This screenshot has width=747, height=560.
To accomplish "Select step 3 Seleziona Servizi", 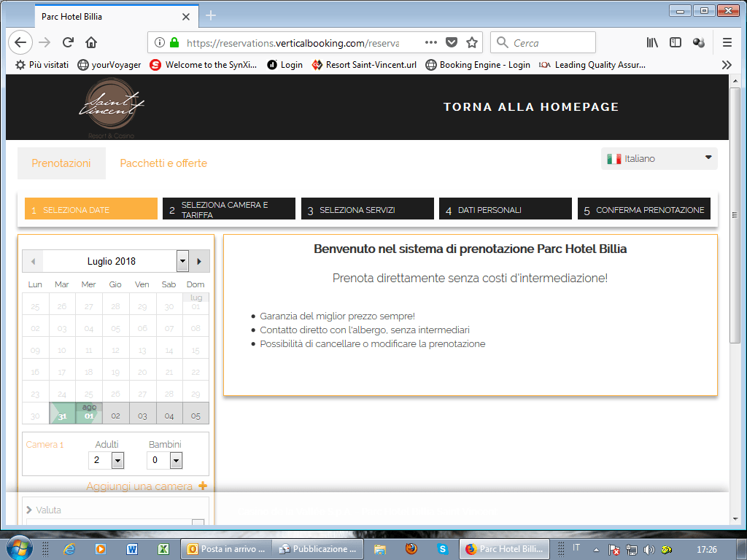I will click(368, 209).
